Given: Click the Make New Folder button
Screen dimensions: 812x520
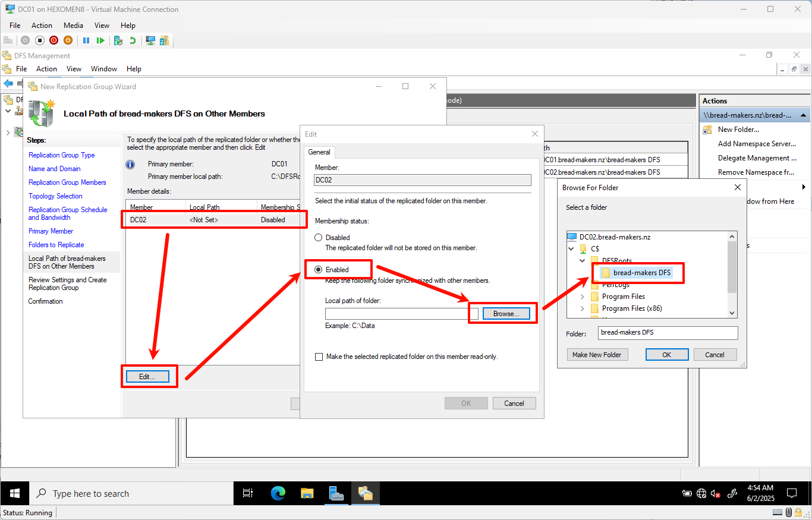Looking at the screenshot, I should click(x=597, y=354).
